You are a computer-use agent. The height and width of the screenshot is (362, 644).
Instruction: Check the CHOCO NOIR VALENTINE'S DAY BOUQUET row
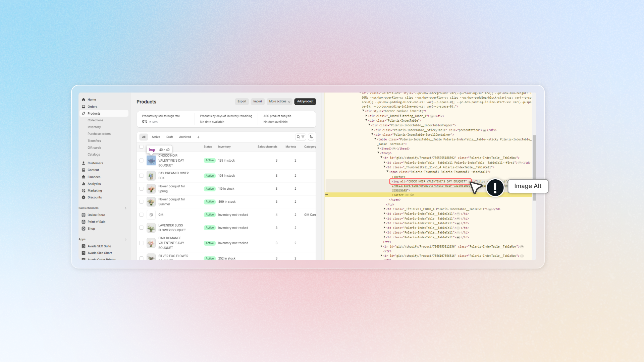(x=141, y=160)
